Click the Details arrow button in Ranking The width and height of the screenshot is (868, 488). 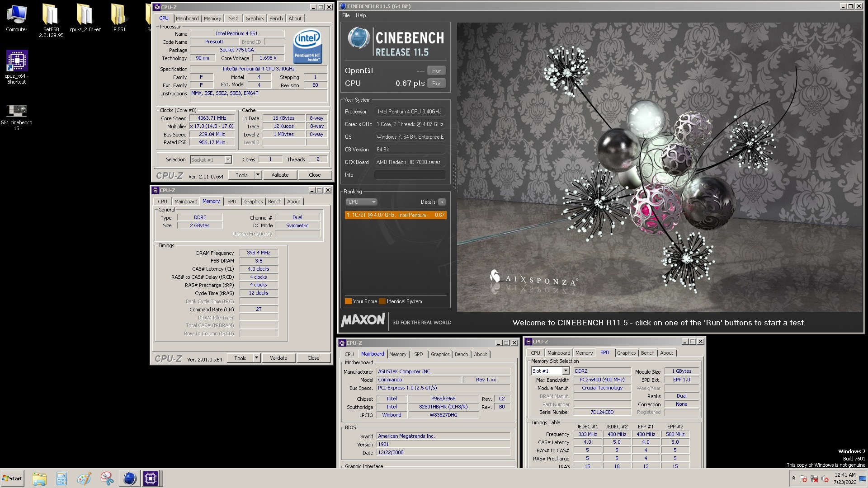click(442, 202)
